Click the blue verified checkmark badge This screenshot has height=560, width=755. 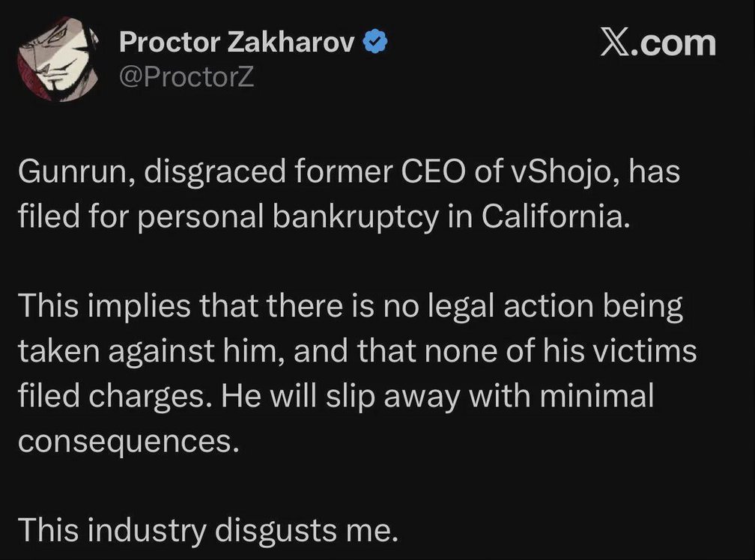coord(375,44)
